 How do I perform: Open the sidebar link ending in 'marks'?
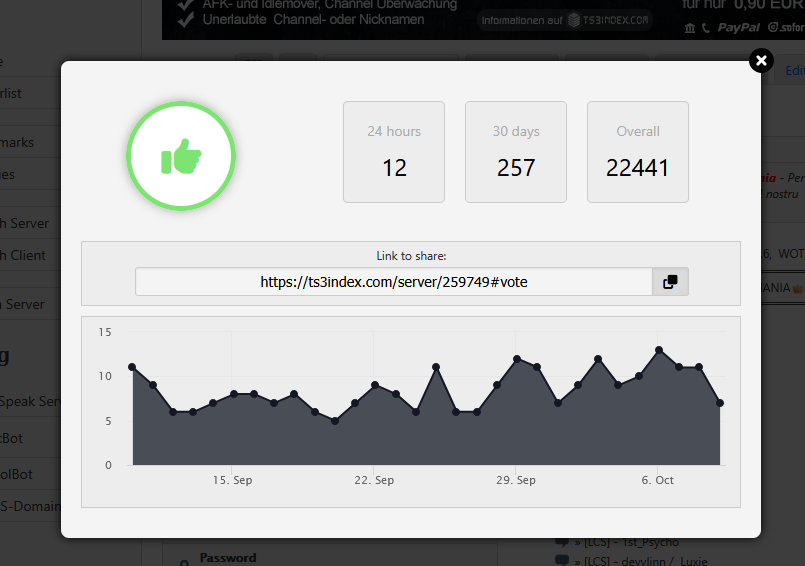(x=17, y=142)
